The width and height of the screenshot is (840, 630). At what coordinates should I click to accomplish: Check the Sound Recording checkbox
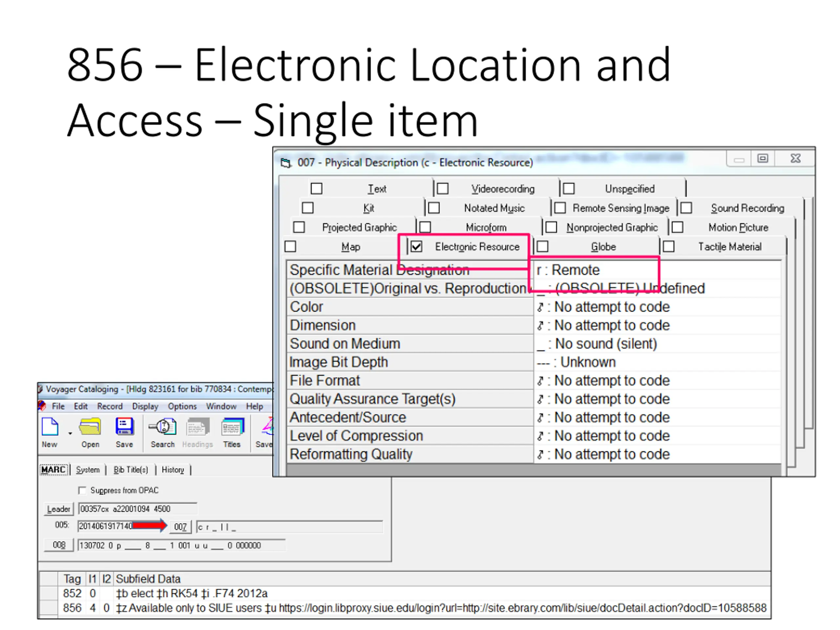686,208
